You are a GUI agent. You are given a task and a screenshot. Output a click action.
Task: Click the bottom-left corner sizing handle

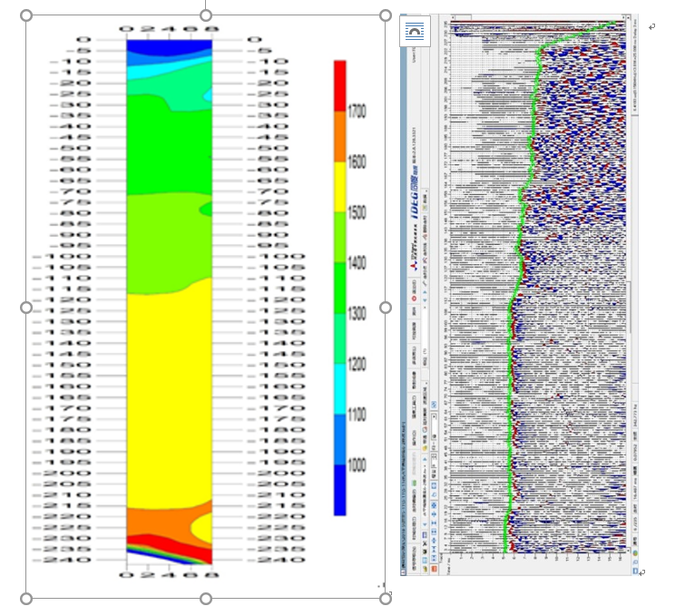click(26, 599)
